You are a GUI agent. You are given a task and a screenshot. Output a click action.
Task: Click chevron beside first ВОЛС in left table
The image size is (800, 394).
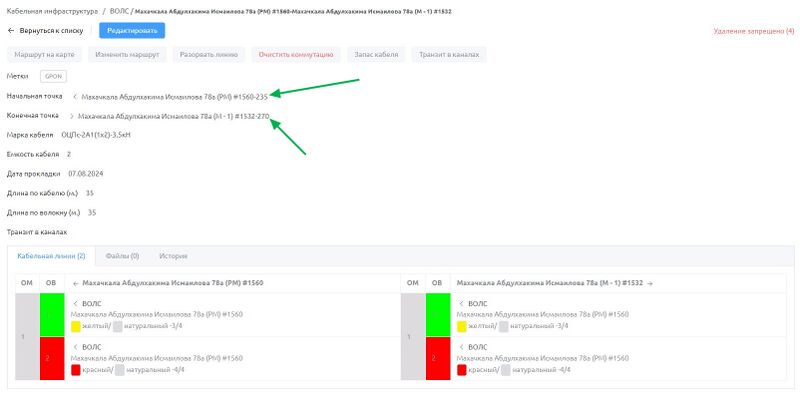pyautogui.click(x=76, y=304)
